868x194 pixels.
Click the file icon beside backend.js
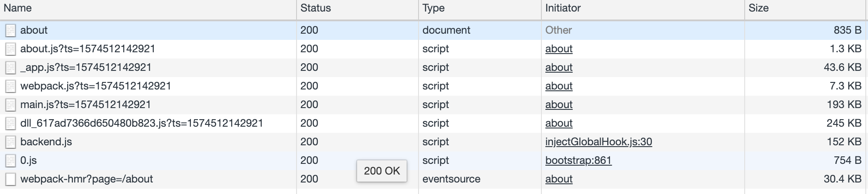11,142
